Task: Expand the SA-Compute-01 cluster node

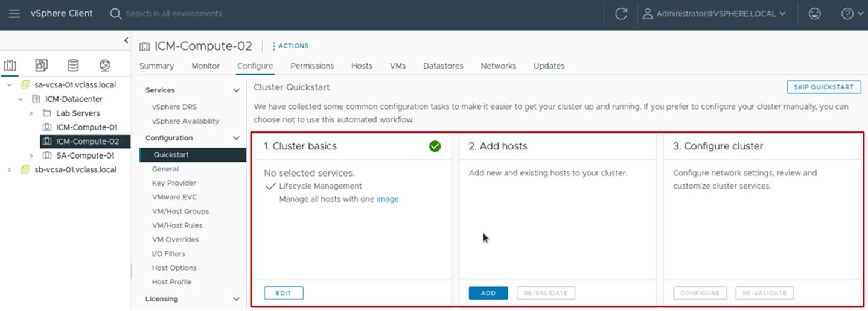Action: point(31,155)
